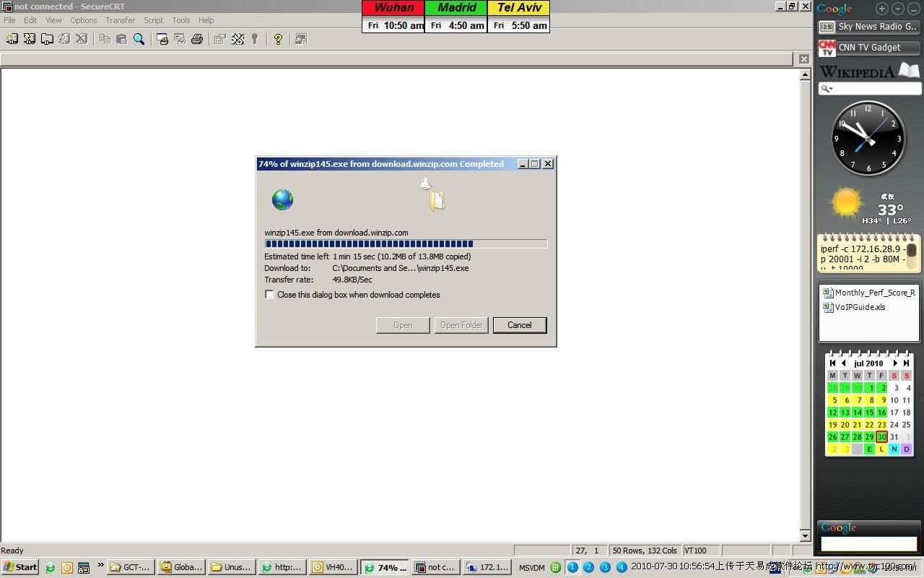Open Help via yellow question mark icon
Screen dimensions: 924x578
[278, 39]
